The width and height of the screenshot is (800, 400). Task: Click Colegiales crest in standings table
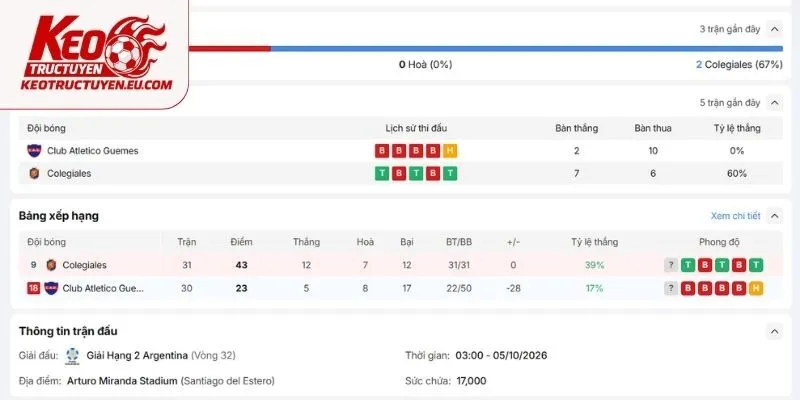pos(51,265)
